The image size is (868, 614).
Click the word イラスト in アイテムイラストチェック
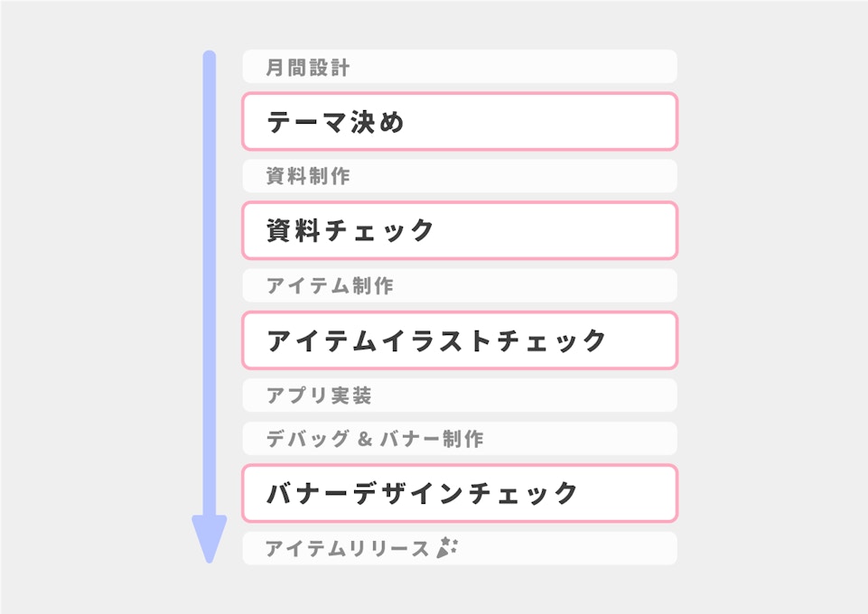[x=425, y=341]
